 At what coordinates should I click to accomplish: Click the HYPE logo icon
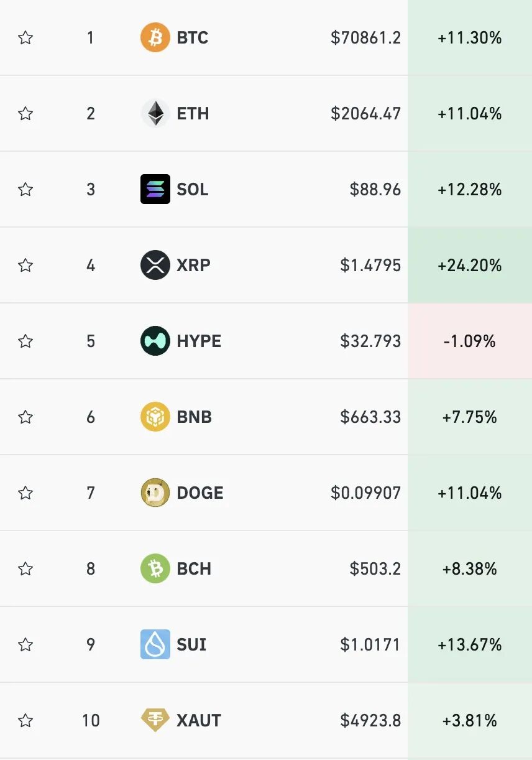click(155, 341)
